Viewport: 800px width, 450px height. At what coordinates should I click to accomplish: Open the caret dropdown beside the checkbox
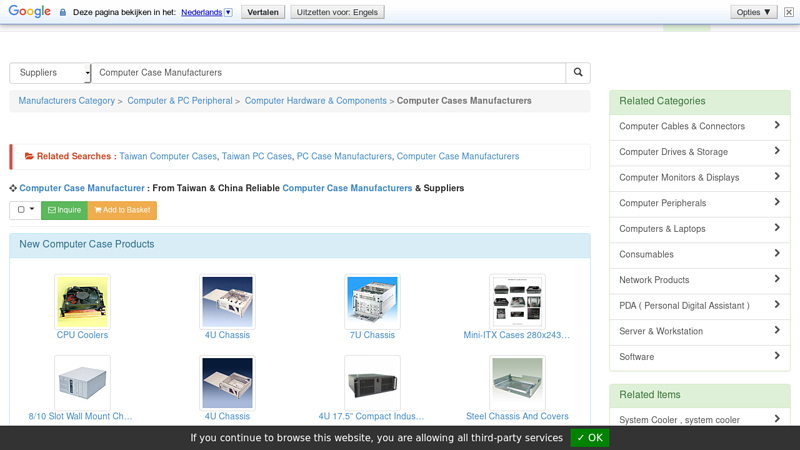tap(32, 209)
